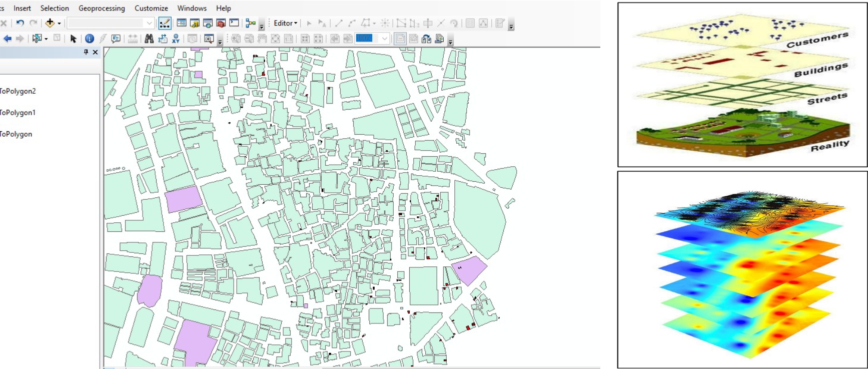868x369 pixels.
Task: Toggle Draft Mode in layout toolbar
Action: coord(400,39)
